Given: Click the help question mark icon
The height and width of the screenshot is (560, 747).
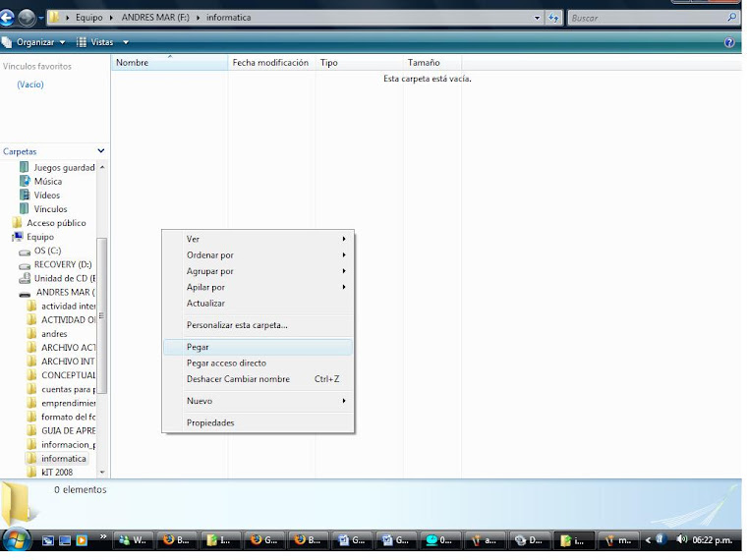Looking at the screenshot, I should tap(729, 42).
